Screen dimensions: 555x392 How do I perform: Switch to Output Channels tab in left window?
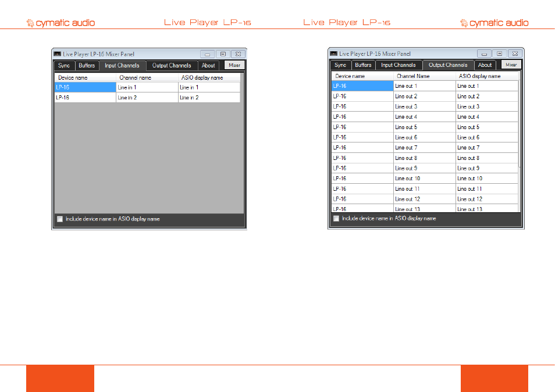pos(172,66)
